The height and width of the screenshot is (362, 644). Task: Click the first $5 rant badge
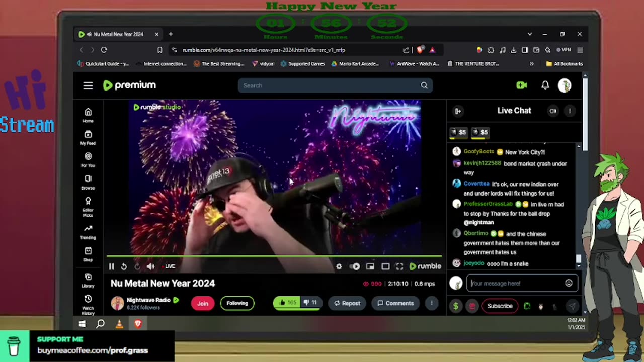pos(458,132)
